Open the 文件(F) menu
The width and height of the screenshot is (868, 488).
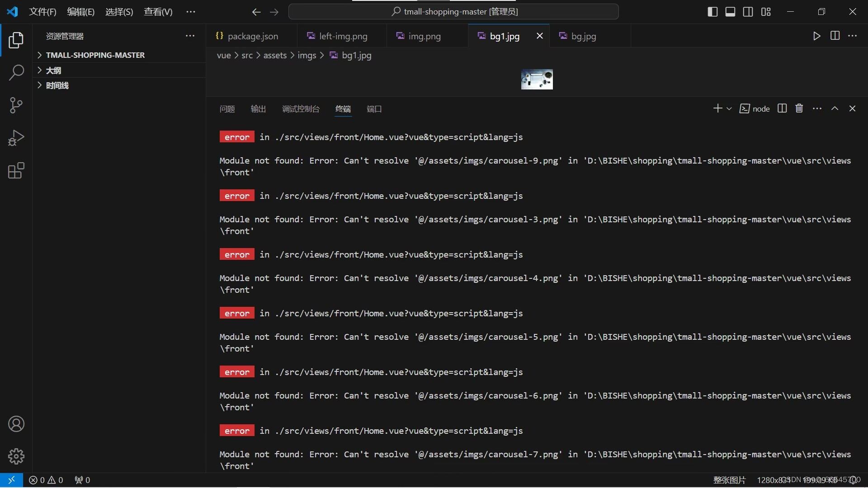42,12
